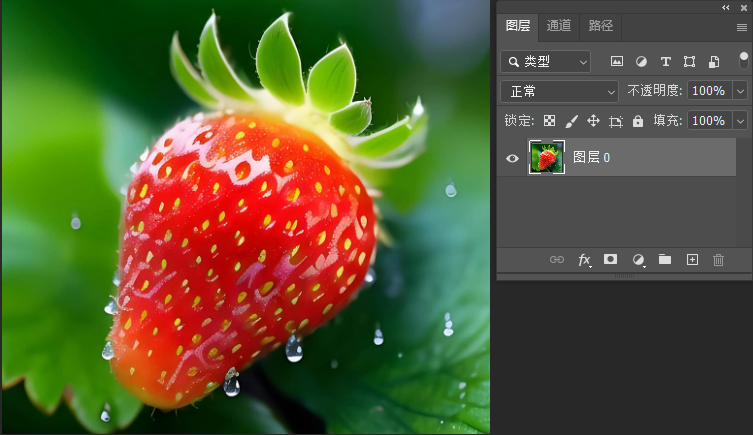Screen dimensions: 753x435
Task: Select the 图层 0 strawberry thumbnail
Action: click(x=547, y=157)
